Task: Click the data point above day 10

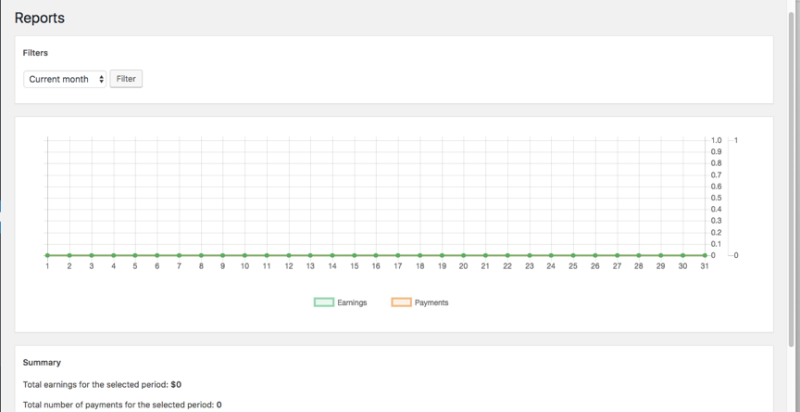Action: click(x=245, y=255)
